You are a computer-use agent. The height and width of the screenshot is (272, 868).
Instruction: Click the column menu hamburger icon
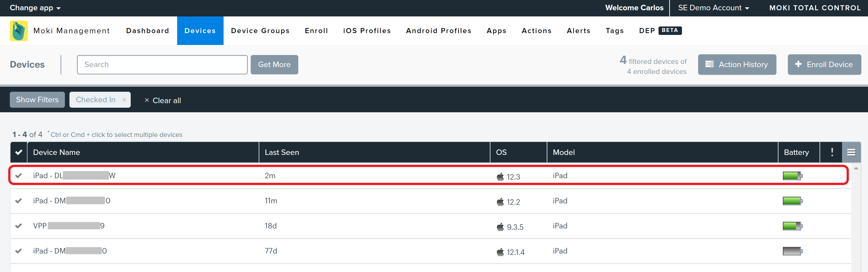coord(851,152)
